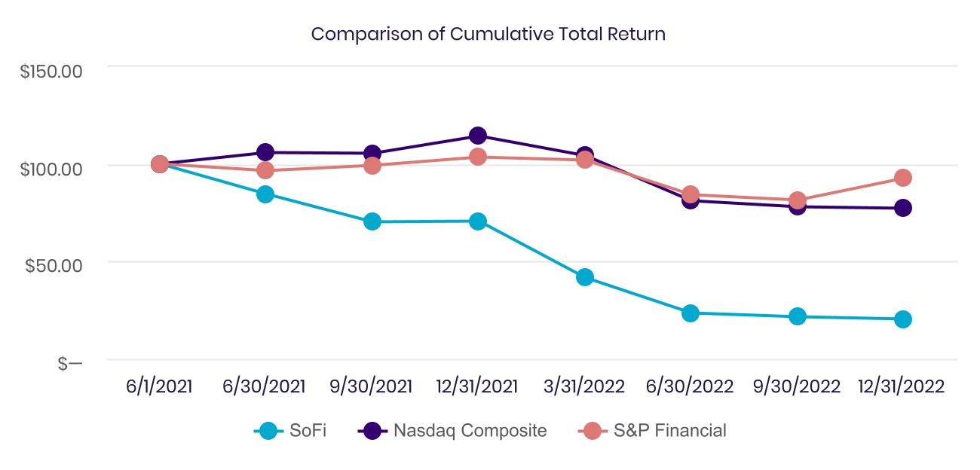Click SoFi data point at 12/31/2022
This screenshot has width=980, height=470.
(903, 319)
